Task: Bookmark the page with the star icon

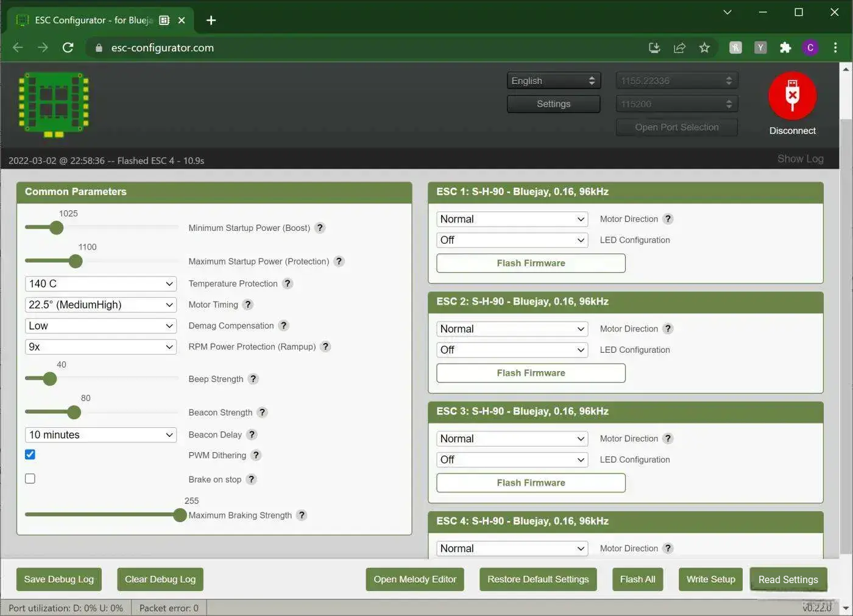Action: click(x=704, y=48)
